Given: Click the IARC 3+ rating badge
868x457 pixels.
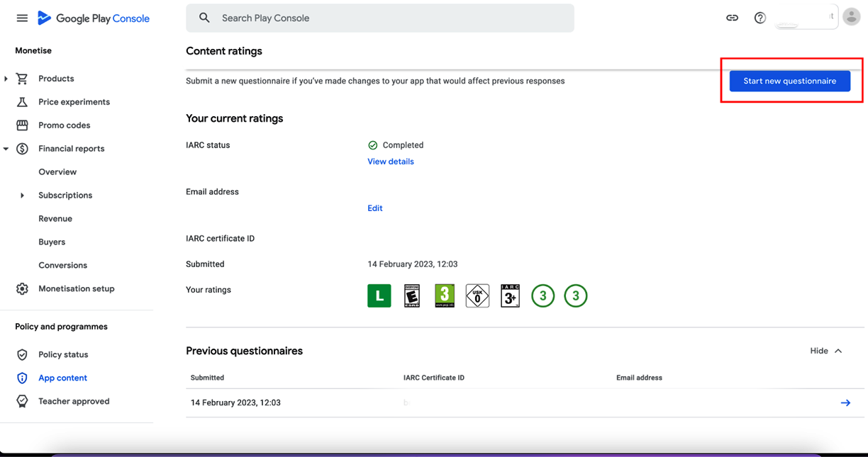Looking at the screenshot, I should tap(510, 295).
